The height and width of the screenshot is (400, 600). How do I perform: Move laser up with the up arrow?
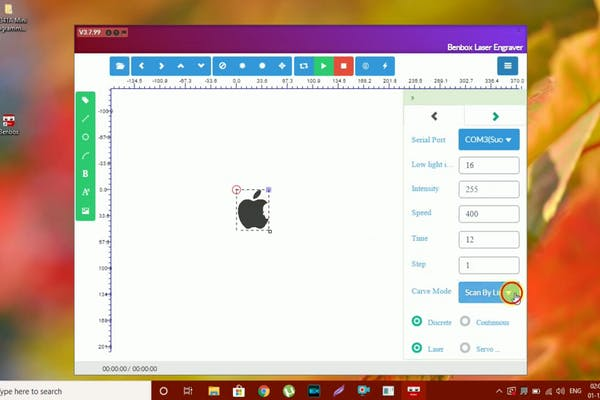coord(181,66)
